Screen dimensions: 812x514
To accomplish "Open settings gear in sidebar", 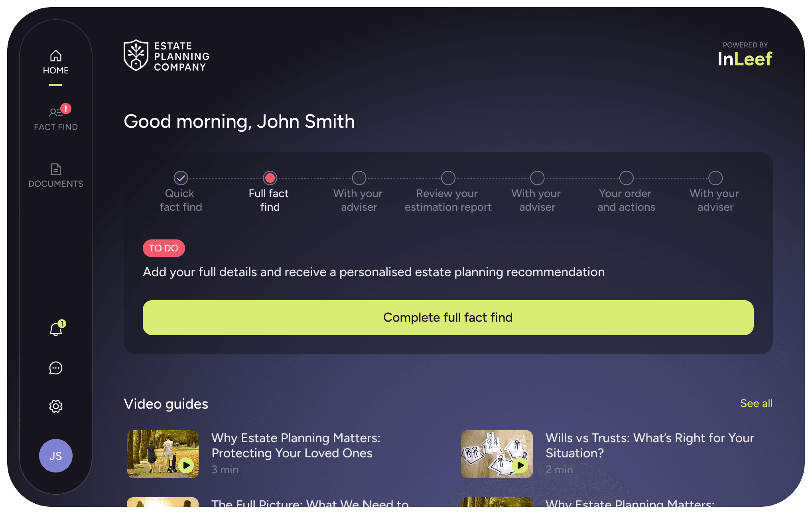I will click(56, 406).
